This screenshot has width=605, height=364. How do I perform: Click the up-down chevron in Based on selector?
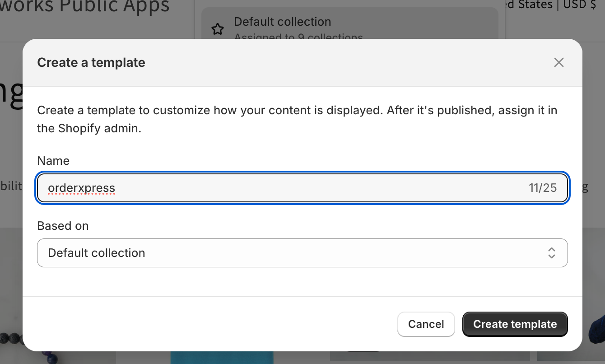551,253
